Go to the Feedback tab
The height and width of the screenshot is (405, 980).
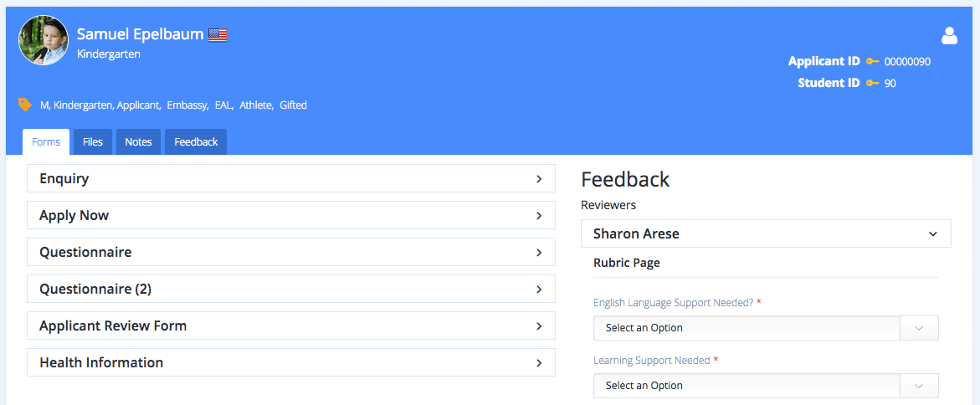point(196,142)
